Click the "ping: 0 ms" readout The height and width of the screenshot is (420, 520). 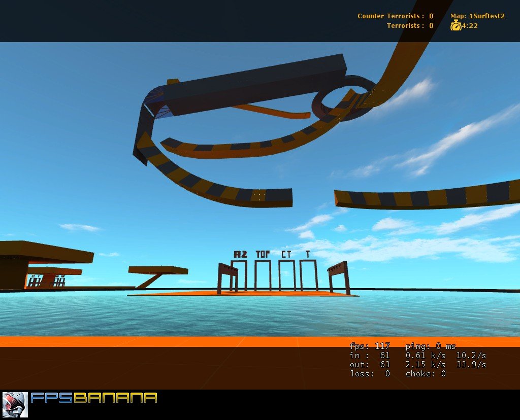click(x=431, y=346)
